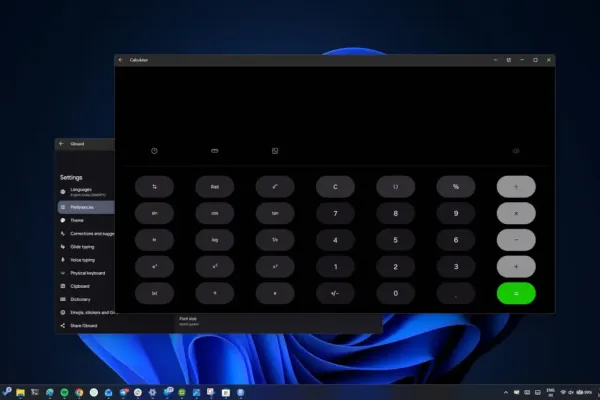Open File Explorer from the taskbar

tap(20, 392)
